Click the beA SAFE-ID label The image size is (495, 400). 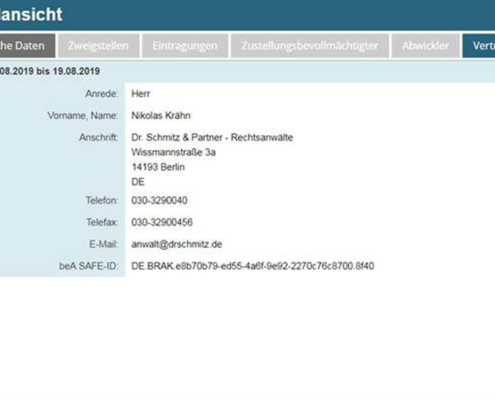89,266
